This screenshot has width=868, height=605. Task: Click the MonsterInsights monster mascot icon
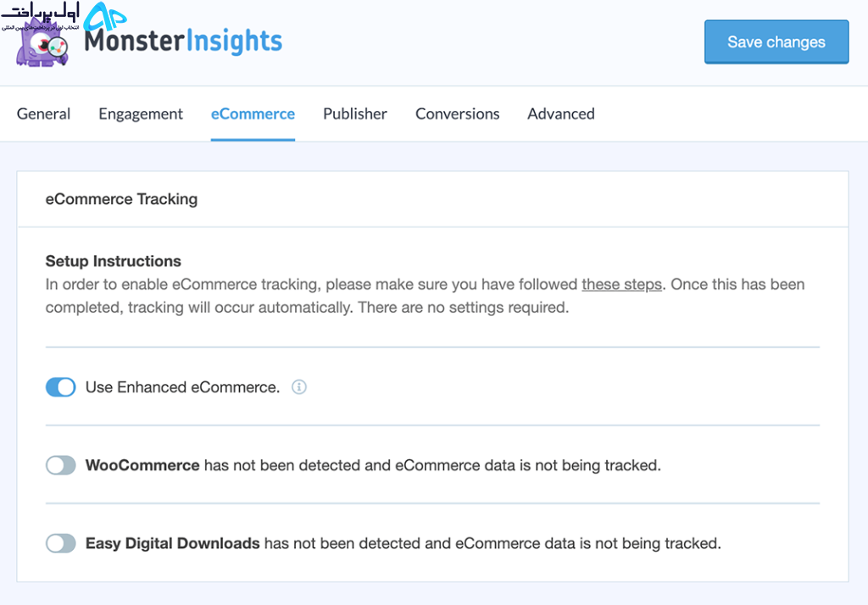42,46
